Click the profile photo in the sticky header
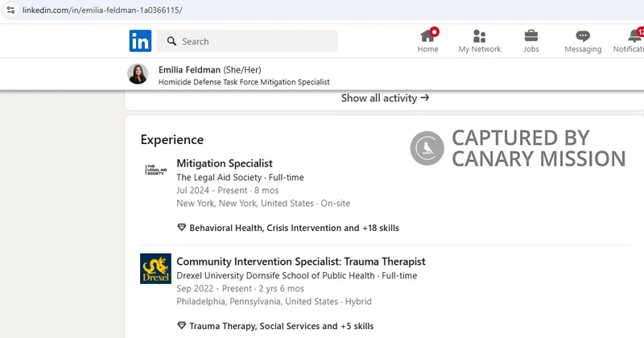The height and width of the screenshot is (338, 644). (138, 74)
